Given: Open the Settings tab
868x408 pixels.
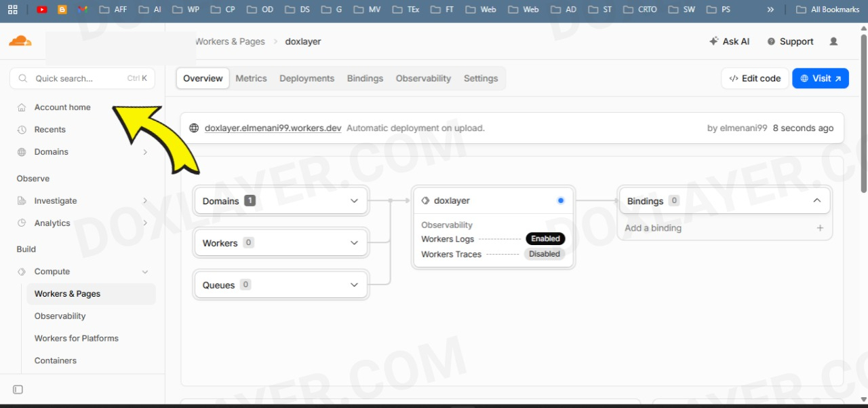Looking at the screenshot, I should point(481,79).
